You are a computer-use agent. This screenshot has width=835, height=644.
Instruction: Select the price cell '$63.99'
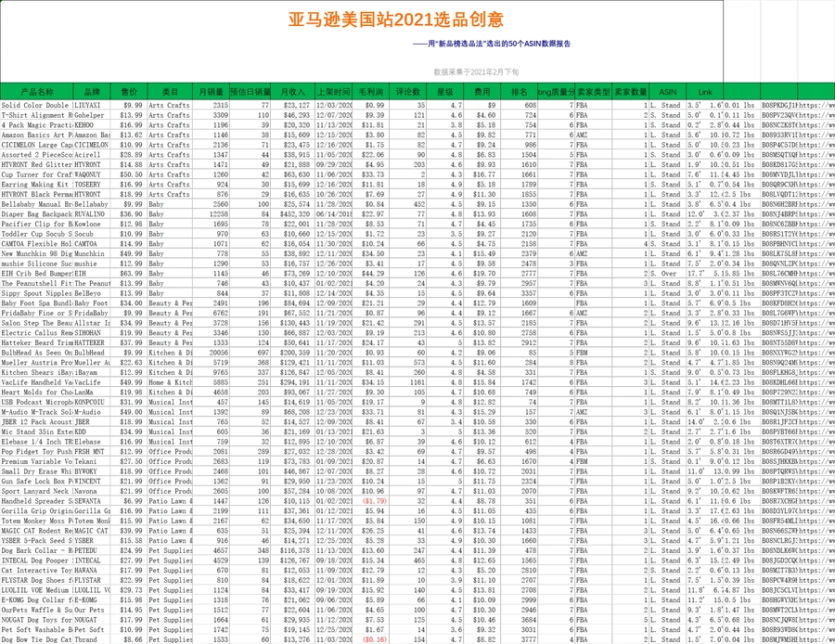(129, 274)
